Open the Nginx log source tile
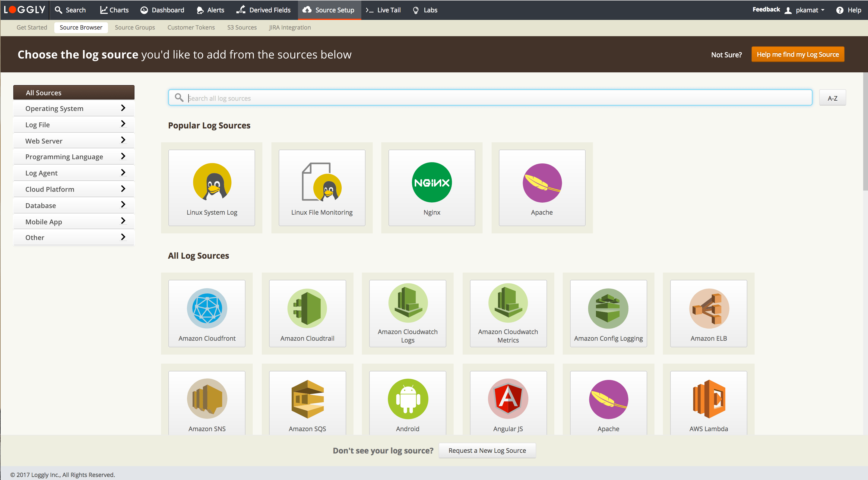The height and width of the screenshot is (480, 868). tap(432, 188)
